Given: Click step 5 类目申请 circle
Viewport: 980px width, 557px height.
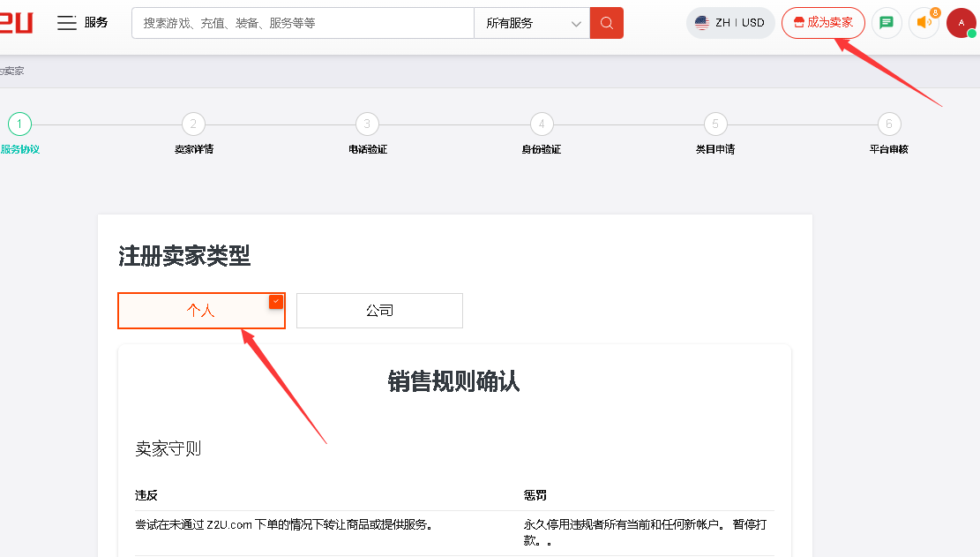Looking at the screenshot, I should click(715, 124).
